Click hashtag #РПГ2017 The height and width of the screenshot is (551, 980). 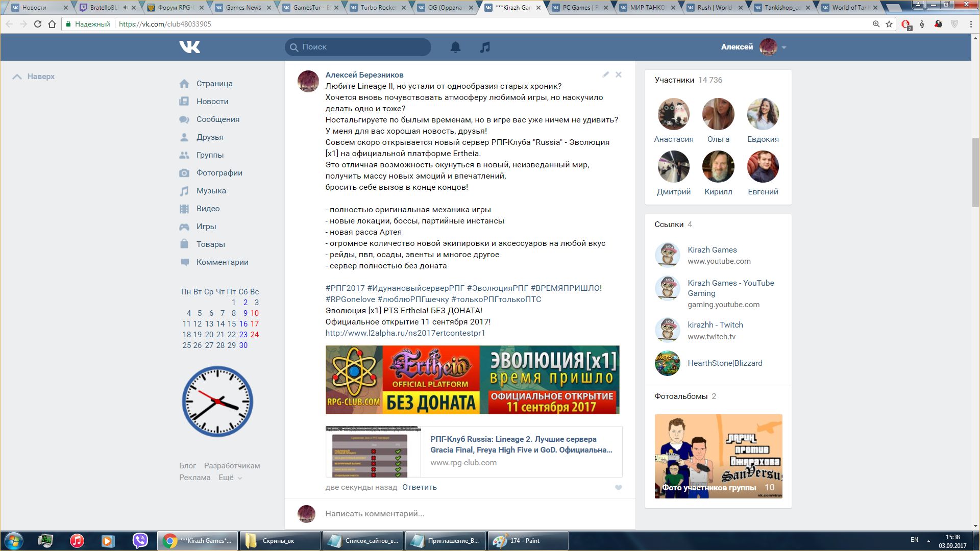[x=345, y=288]
